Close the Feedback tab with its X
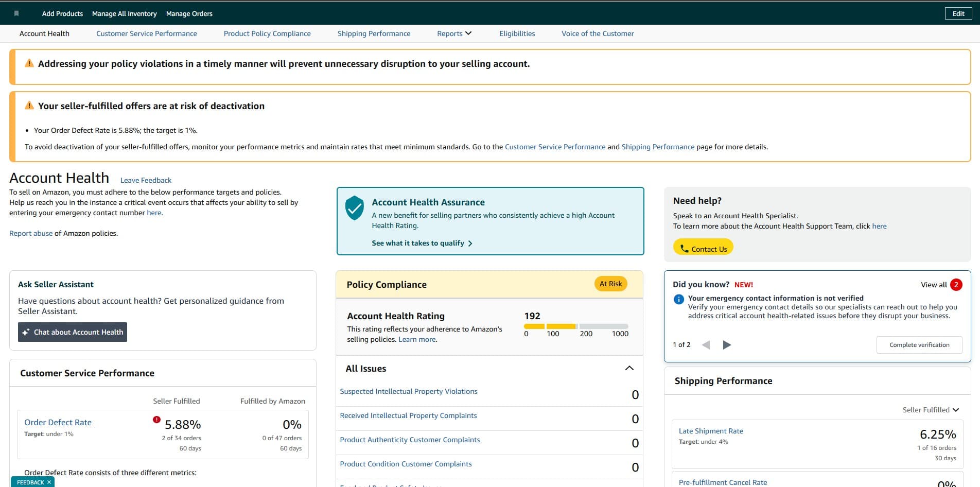This screenshot has width=980, height=487. [49, 482]
